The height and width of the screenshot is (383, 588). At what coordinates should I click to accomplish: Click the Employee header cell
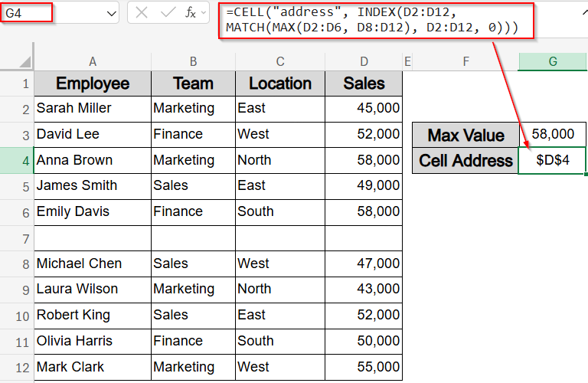[93, 83]
